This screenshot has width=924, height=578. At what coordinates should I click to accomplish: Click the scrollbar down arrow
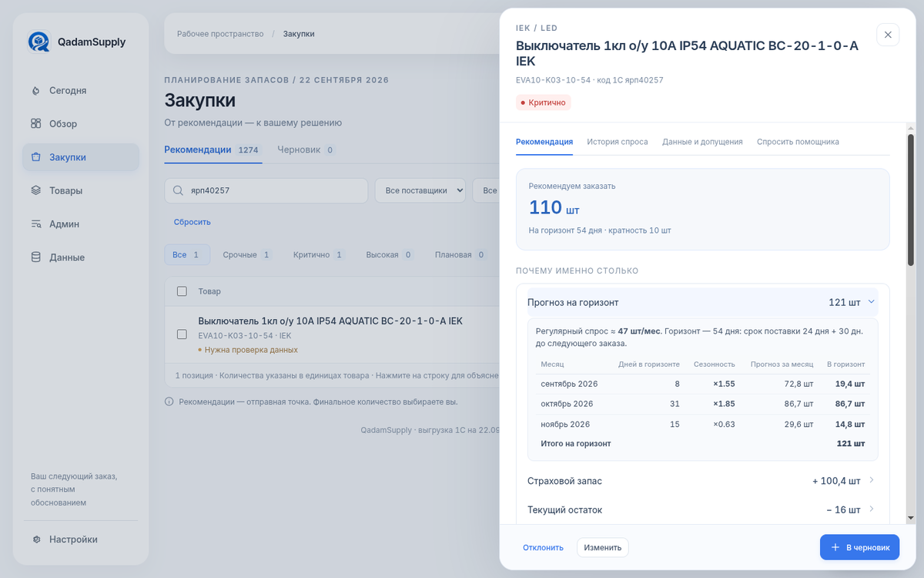coord(911,517)
